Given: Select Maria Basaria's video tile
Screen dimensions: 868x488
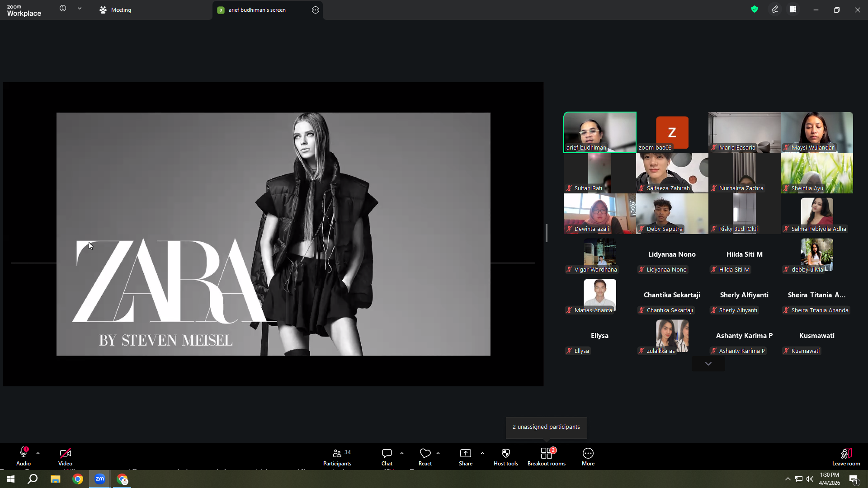Looking at the screenshot, I should coord(745,132).
